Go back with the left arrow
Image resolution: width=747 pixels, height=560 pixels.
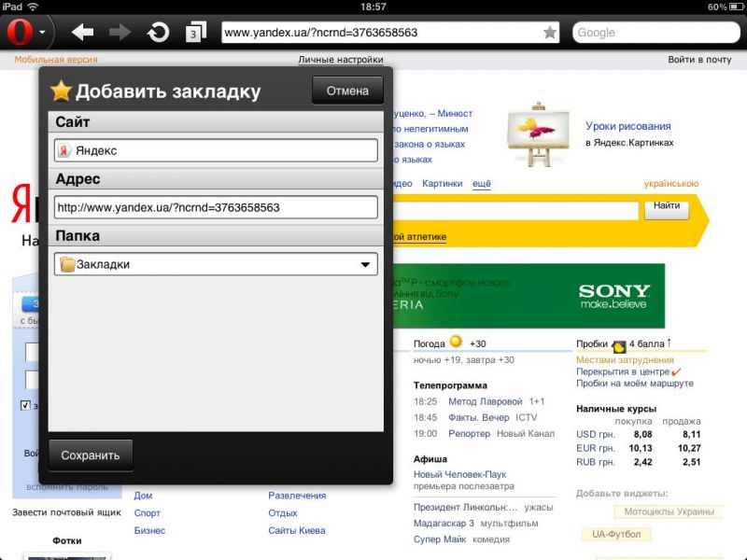[x=83, y=33]
